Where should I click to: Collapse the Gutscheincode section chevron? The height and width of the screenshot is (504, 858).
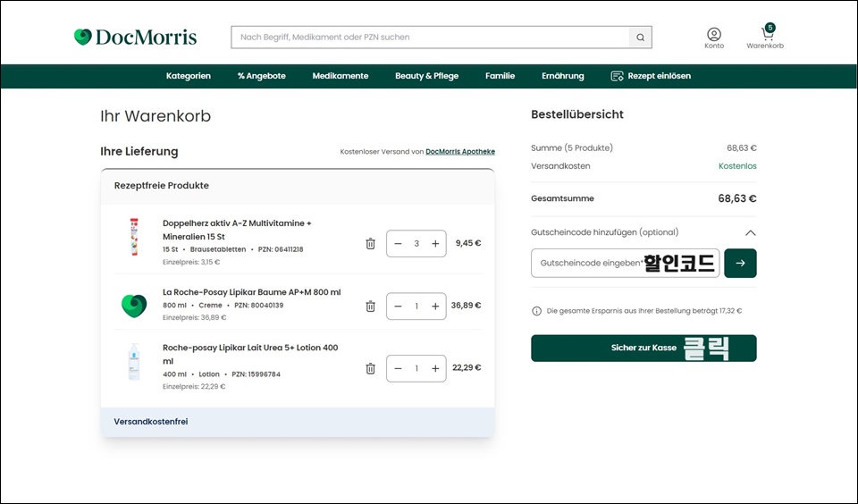tap(750, 232)
